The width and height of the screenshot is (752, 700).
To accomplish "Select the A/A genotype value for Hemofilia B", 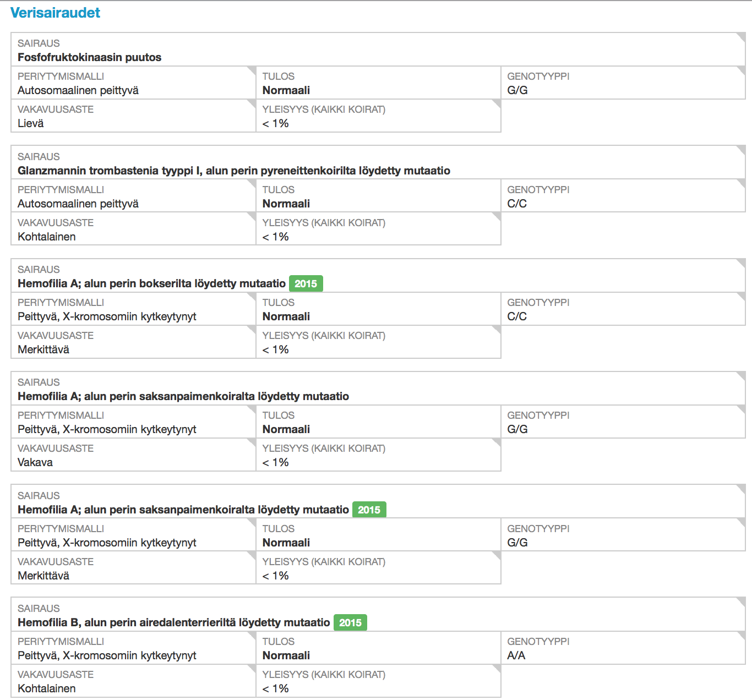I will pyautogui.click(x=516, y=655).
